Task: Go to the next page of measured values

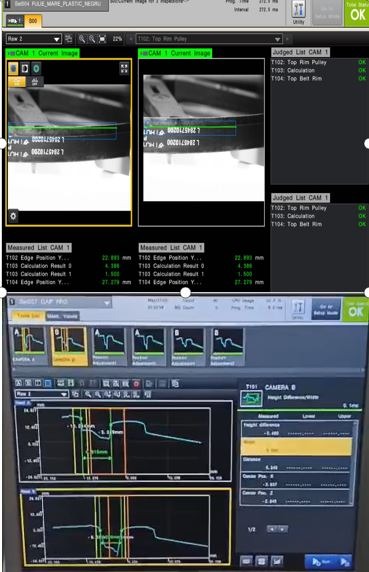Action: click(283, 529)
